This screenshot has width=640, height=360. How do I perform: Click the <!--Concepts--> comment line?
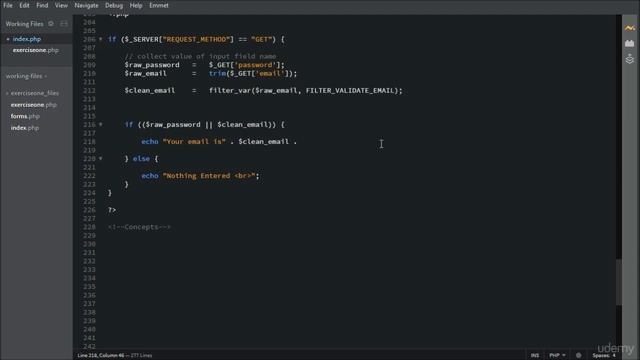pyautogui.click(x=139, y=227)
